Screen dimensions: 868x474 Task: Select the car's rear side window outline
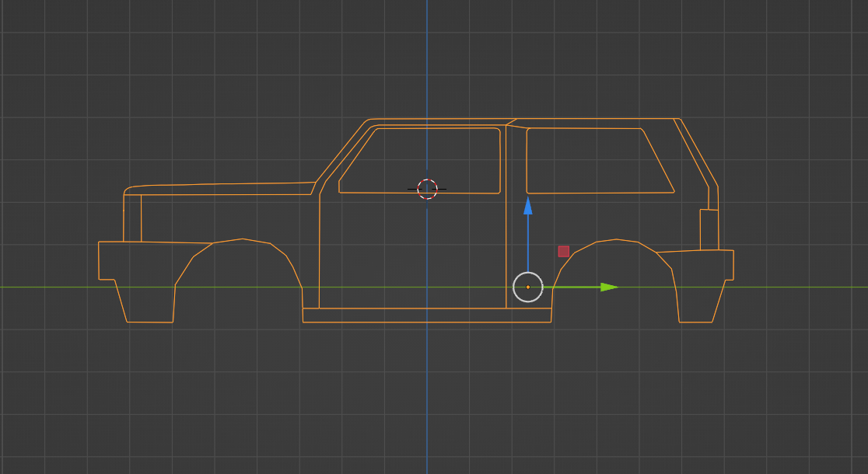pyautogui.click(x=600, y=160)
